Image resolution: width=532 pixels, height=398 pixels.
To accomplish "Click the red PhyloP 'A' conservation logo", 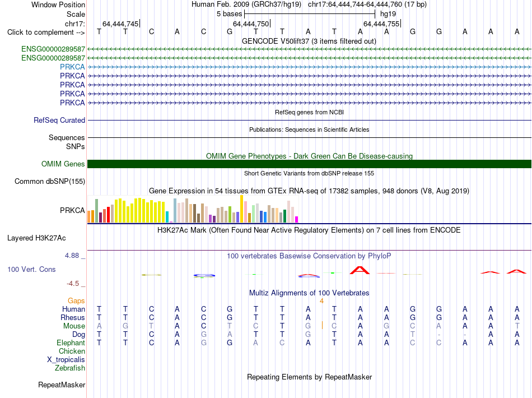I will pos(360,270).
